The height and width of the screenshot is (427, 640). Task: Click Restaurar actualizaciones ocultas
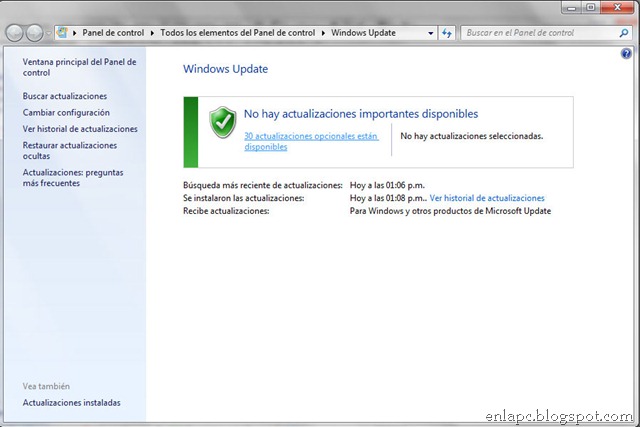(x=70, y=151)
